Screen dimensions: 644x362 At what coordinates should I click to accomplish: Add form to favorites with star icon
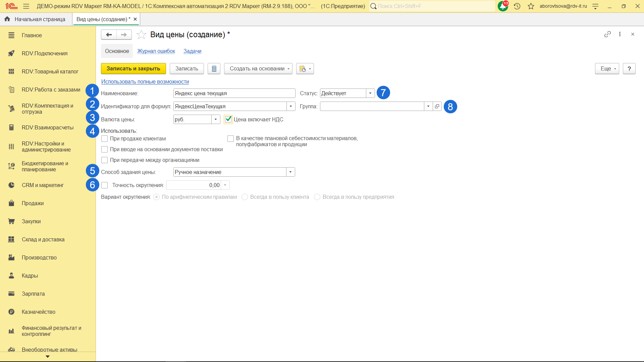click(141, 35)
